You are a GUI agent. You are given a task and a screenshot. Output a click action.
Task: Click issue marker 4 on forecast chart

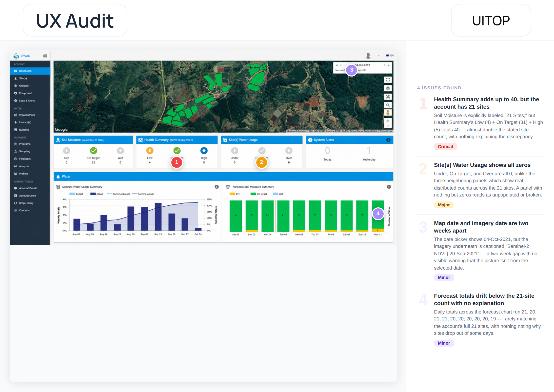pyautogui.click(x=378, y=214)
